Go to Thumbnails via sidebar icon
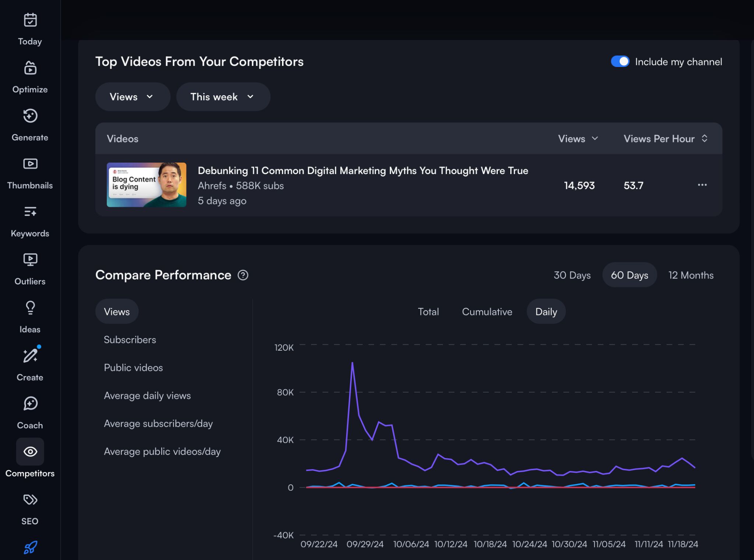 (30, 164)
